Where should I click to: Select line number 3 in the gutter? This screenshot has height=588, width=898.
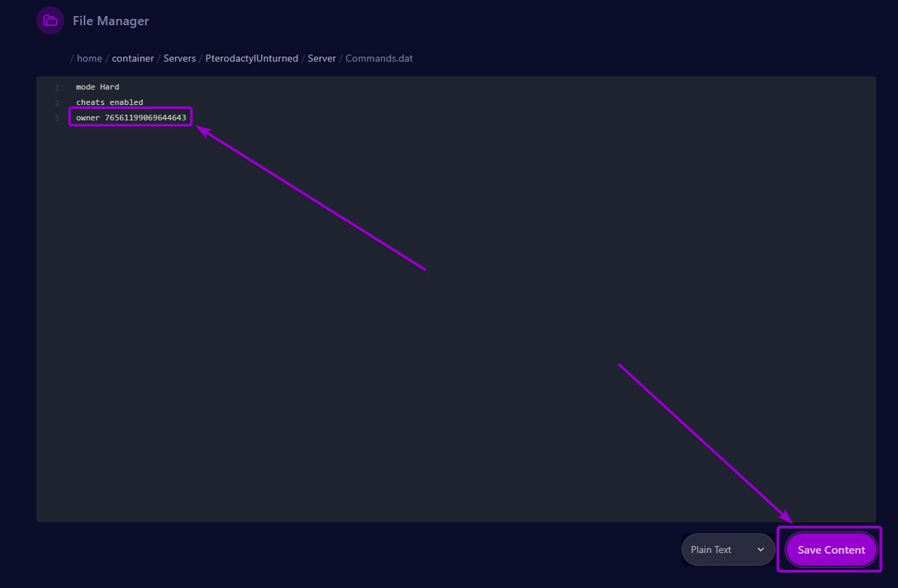click(x=57, y=118)
